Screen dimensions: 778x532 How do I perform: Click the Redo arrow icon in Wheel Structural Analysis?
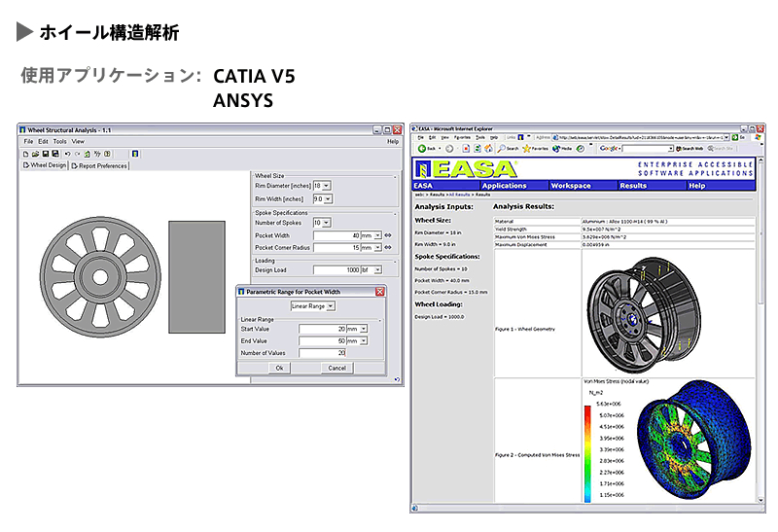78,154
